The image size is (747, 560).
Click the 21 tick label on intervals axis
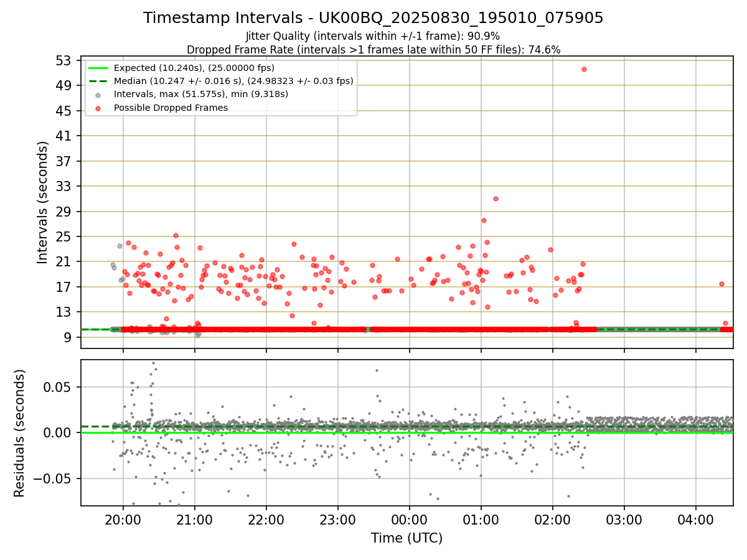(63, 261)
